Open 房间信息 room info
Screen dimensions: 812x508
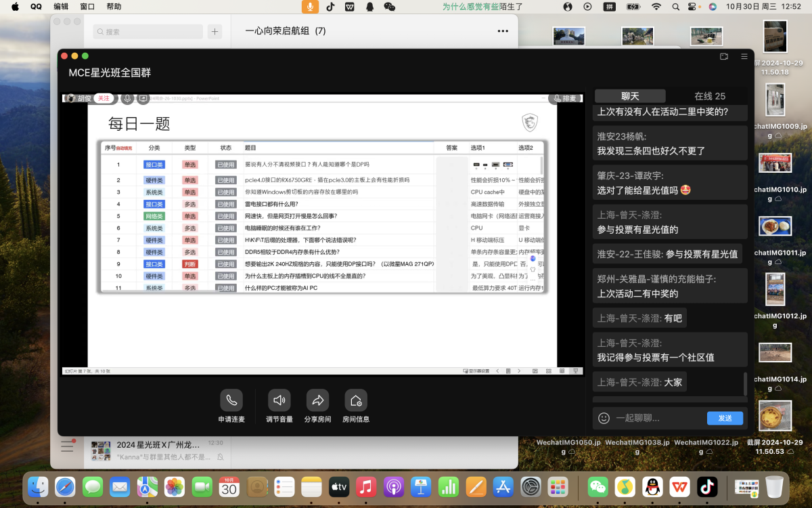click(x=356, y=400)
